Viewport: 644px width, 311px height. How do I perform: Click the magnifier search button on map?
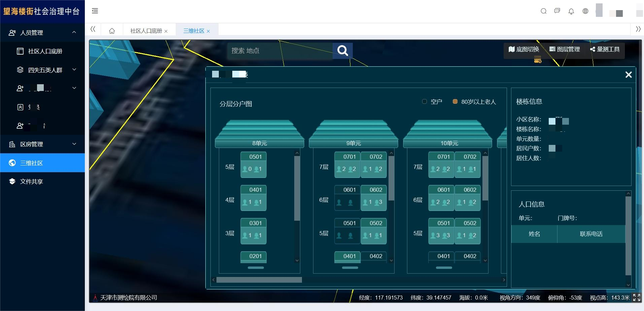(342, 51)
